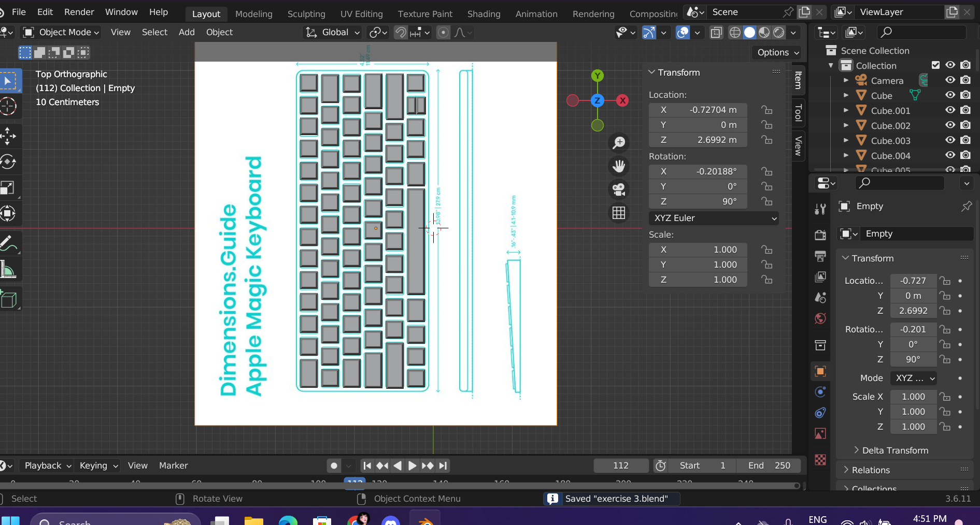Screen dimensions: 980x525
Task: Switch orthographic/perspective grid icon
Action: click(x=619, y=213)
